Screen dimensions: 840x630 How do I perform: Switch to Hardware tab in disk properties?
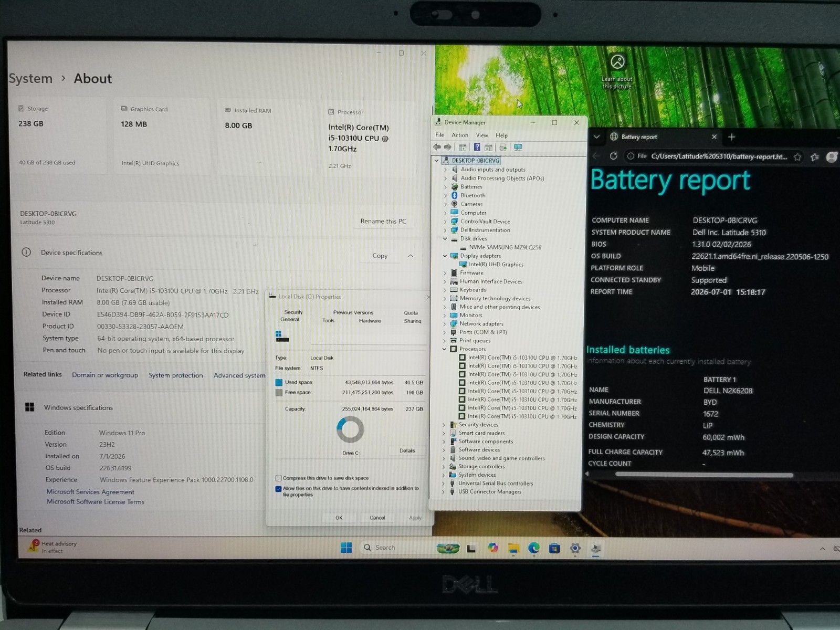(x=370, y=320)
